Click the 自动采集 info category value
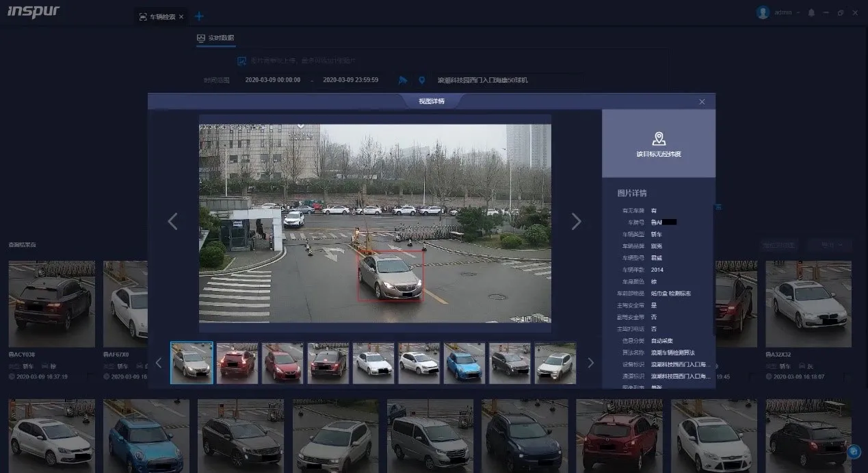This screenshot has width=868, height=473. tap(661, 340)
